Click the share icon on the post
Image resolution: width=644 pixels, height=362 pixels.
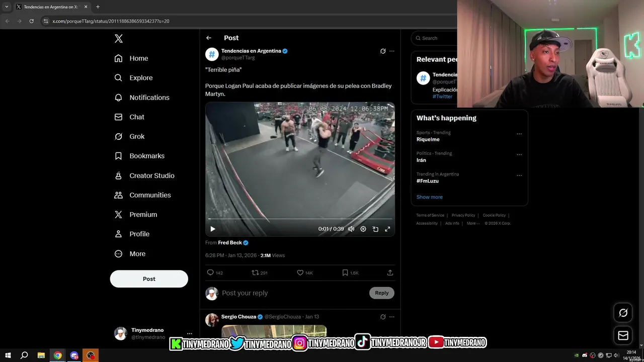tap(390, 273)
